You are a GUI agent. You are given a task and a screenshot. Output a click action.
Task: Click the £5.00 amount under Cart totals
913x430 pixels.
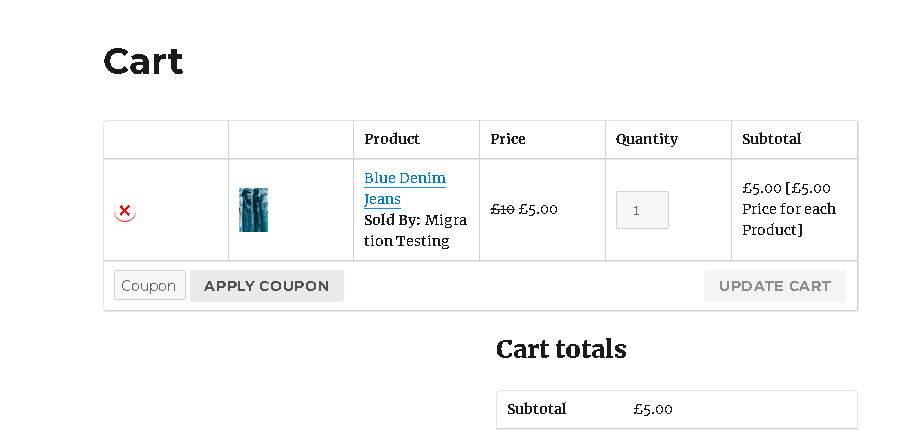click(x=653, y=409)
